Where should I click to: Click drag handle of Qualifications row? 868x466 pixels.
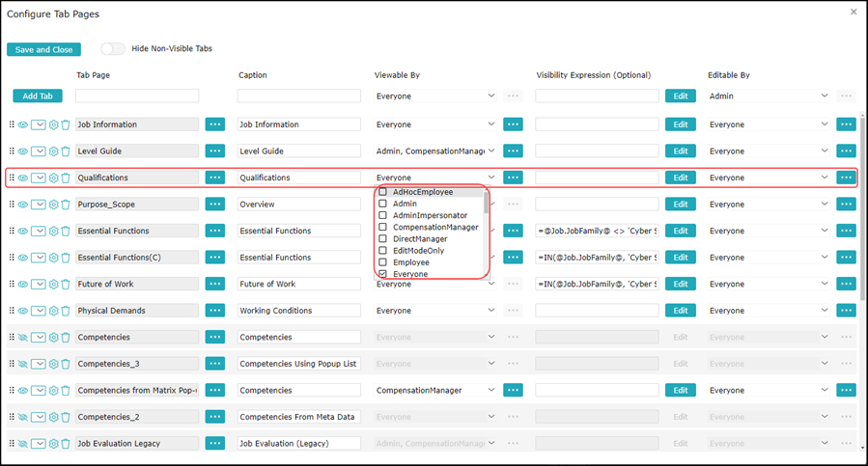(12, 178)
